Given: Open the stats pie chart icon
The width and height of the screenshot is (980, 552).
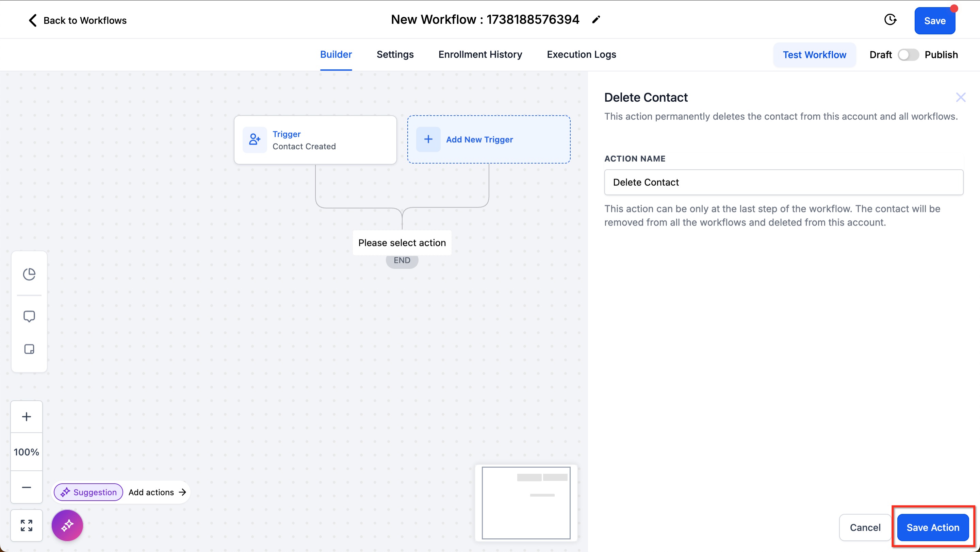Looking at the screenshot, I should tap(29, 274).
